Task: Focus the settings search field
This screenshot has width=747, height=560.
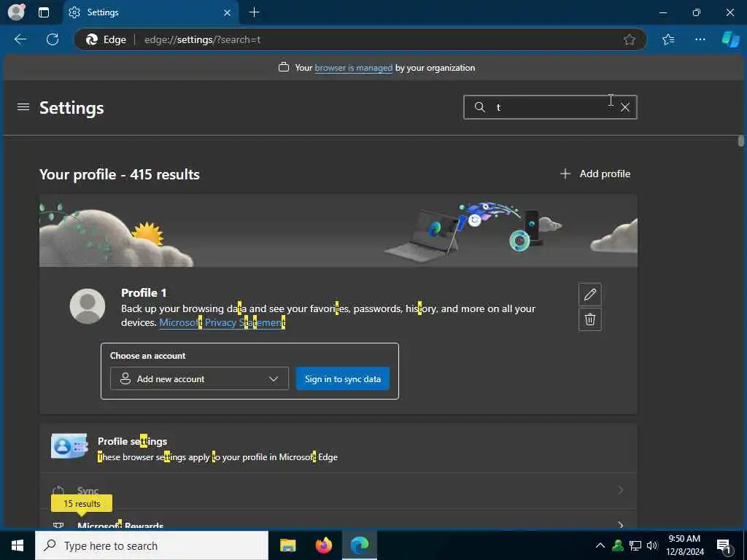Action: [550, 107]
